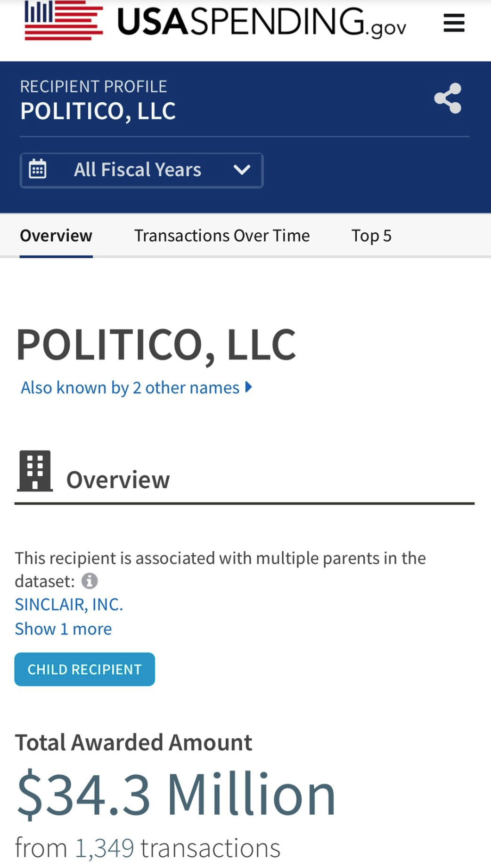This screenshot has width=491, height=868.
Task: Expand 'Show 1 more' parent recipients
Action: 63,629
